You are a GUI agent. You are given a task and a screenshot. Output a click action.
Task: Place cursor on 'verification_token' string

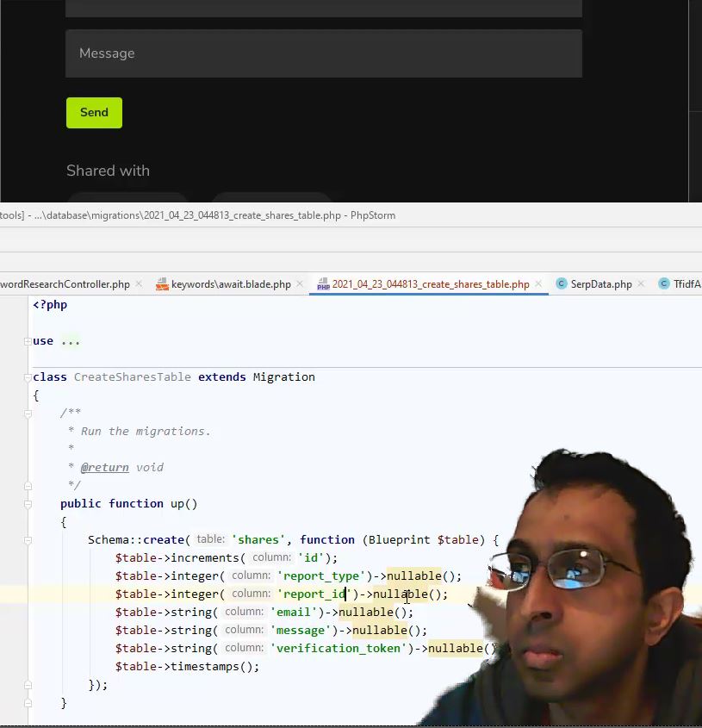pyautogui.click(x=339, y=649)
